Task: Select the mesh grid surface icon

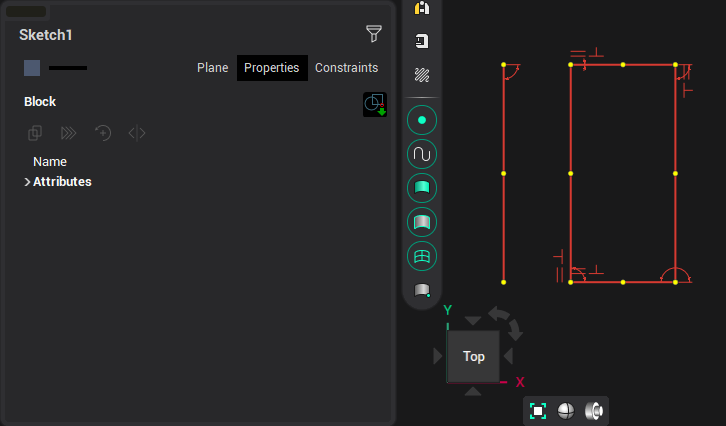Action: pyautogui.click(x=422, y=256)
